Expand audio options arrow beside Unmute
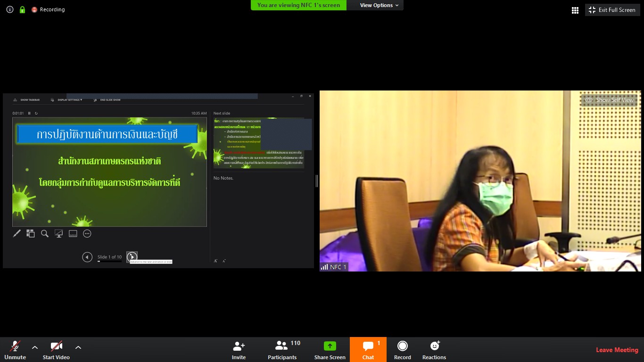The image size is (644, 362). pyautogui.click(x=35, y=347)
